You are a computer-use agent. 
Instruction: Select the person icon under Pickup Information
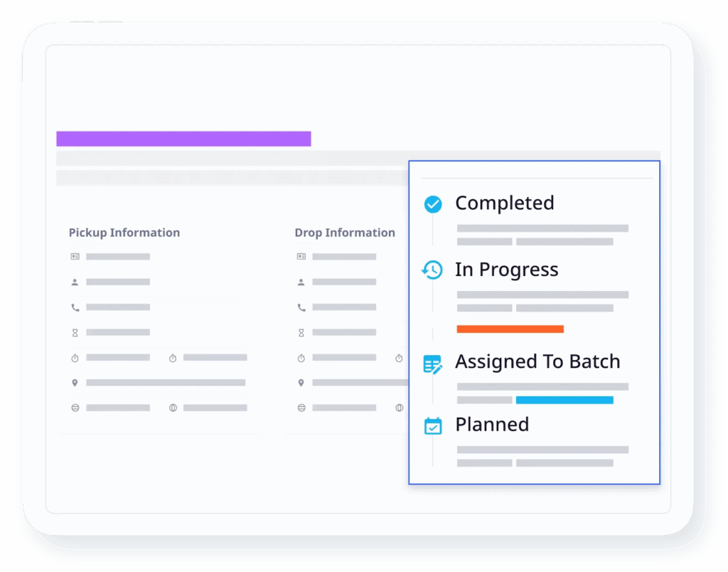pos(75,282)
